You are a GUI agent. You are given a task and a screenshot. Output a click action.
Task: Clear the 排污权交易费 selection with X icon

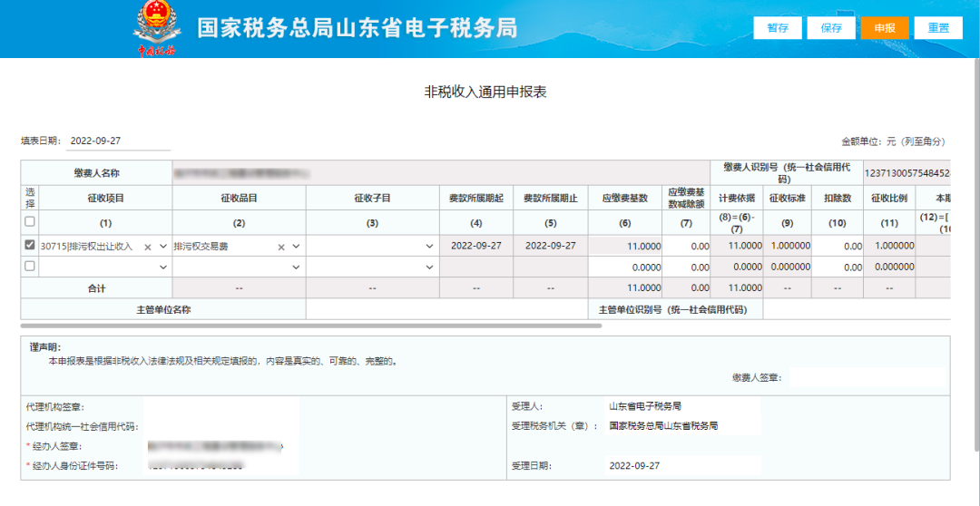[x=281, y=247]
